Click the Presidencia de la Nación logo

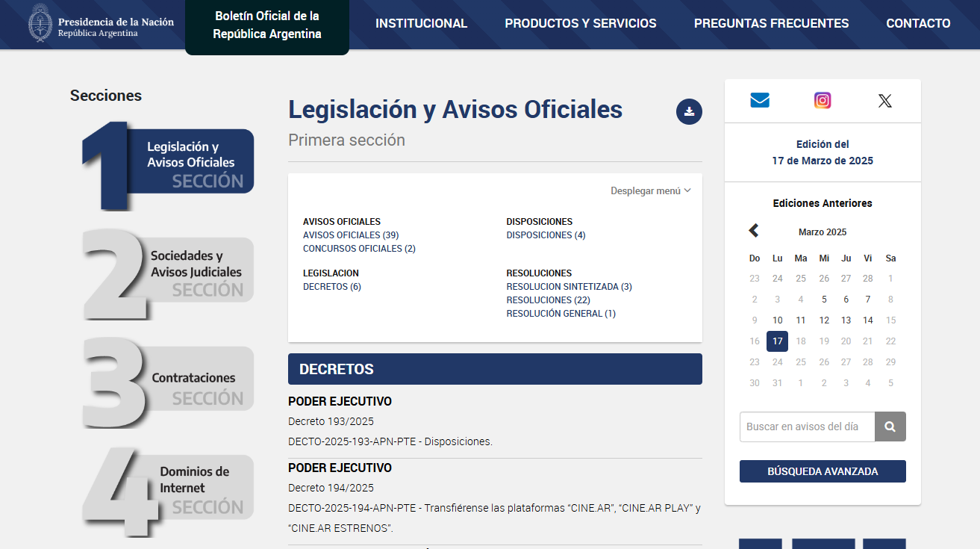[x=102, y=24]
